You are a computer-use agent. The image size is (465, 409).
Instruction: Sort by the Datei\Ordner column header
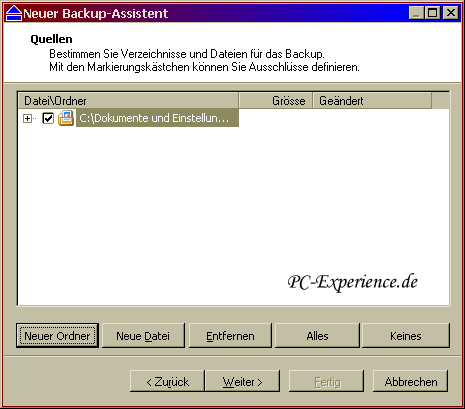click(x=128, y=101)
